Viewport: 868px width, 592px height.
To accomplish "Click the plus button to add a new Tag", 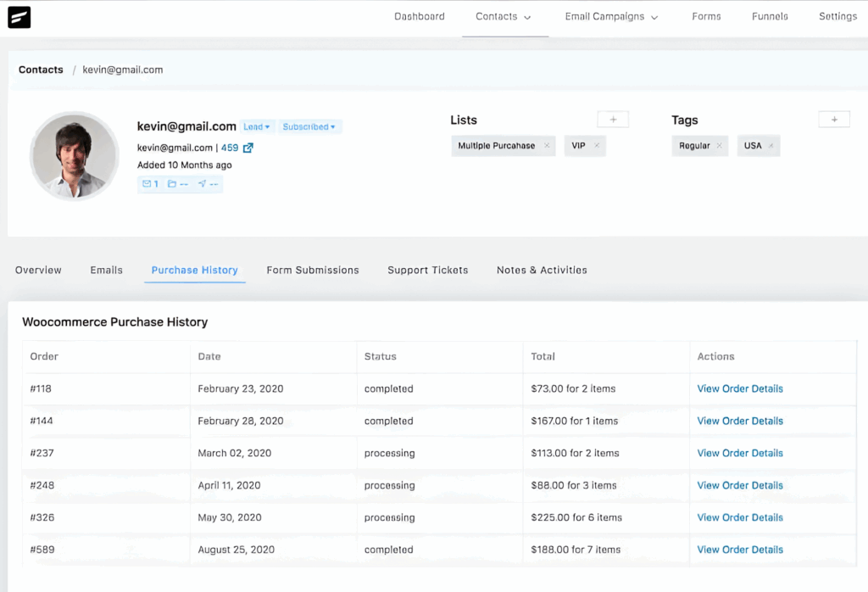I will point(833,119).
